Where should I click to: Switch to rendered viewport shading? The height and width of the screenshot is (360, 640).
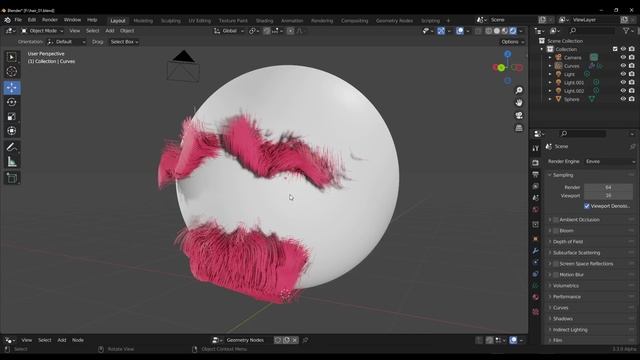[x=513, y=31]
